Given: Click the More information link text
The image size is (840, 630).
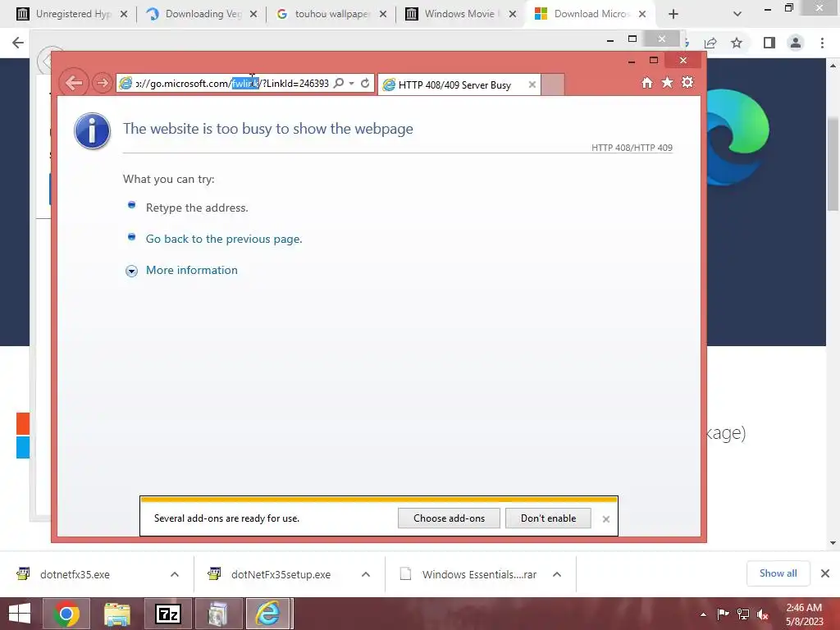Looking at the screenshot, I should pos(192,270).
